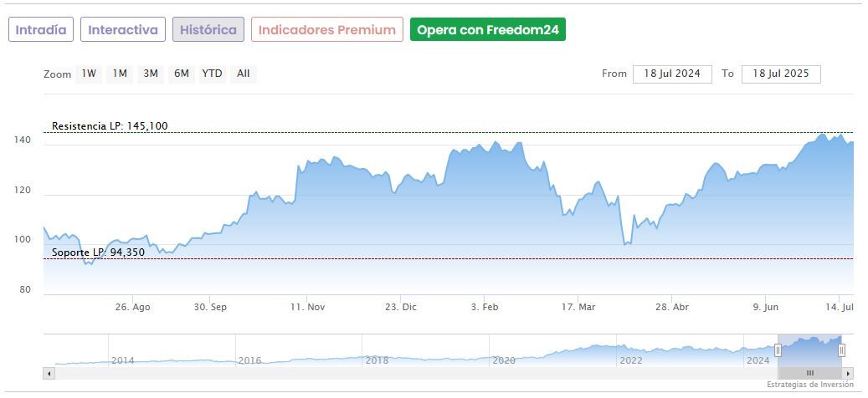
Task: Click the scrollbar thumb grip below the navigator
Action: tap(809, 373)
